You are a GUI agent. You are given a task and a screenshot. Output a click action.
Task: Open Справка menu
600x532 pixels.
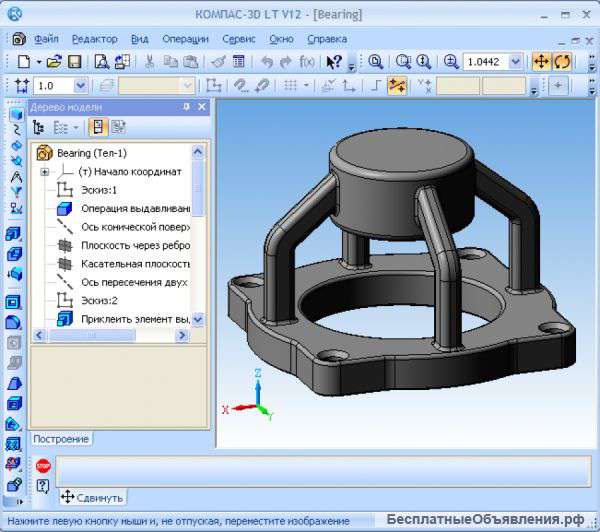(x=327, y=39)
